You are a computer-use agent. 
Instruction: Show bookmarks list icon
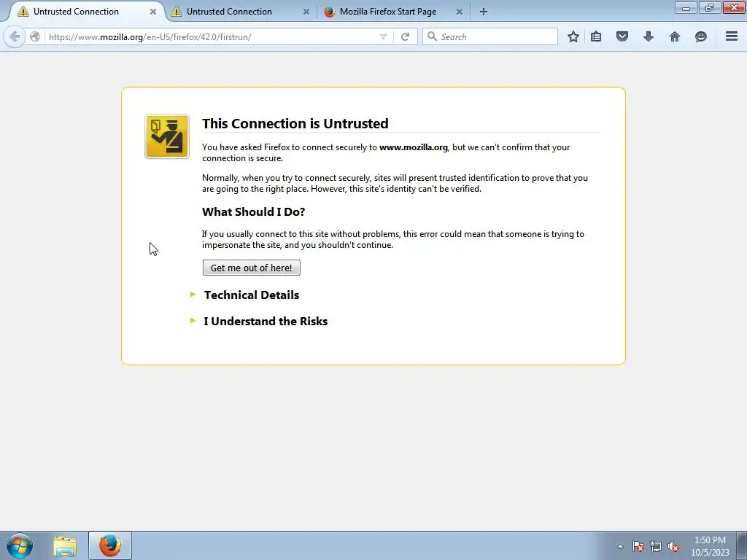(x=596, y=36)
